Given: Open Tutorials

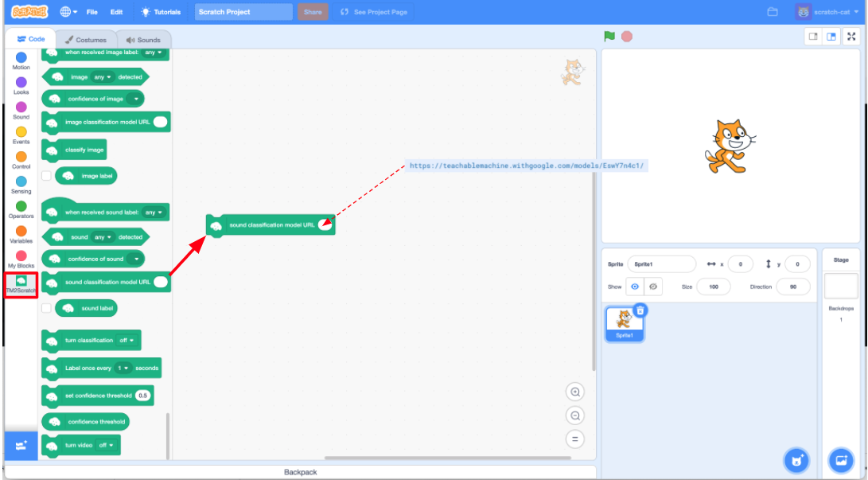Looking at the screenshot, I should (161, 12).
